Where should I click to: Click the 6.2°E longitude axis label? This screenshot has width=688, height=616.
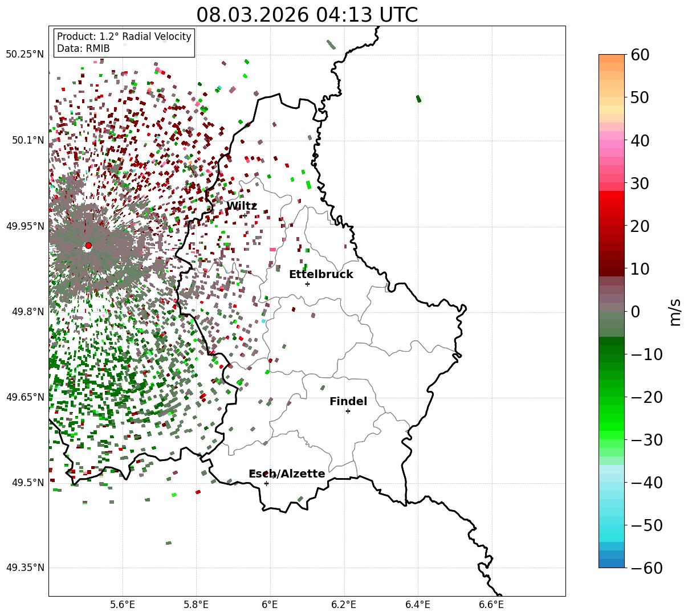[344, 604]
